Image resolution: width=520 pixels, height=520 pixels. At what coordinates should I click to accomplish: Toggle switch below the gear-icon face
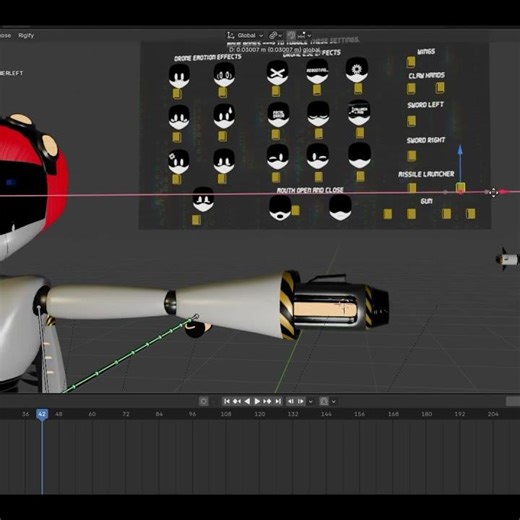(358, 89)
